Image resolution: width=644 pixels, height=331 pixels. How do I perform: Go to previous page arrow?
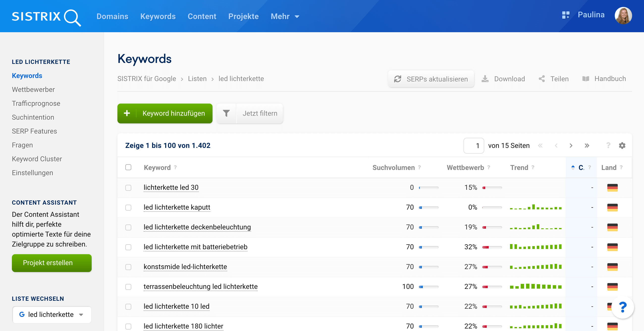coord(556,145)
